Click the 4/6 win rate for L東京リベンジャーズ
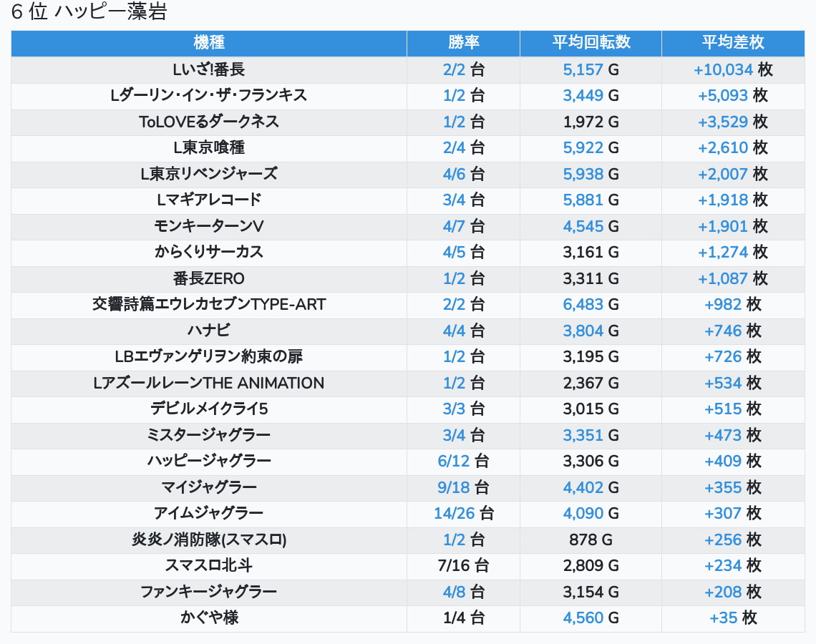 coord(454,174)
